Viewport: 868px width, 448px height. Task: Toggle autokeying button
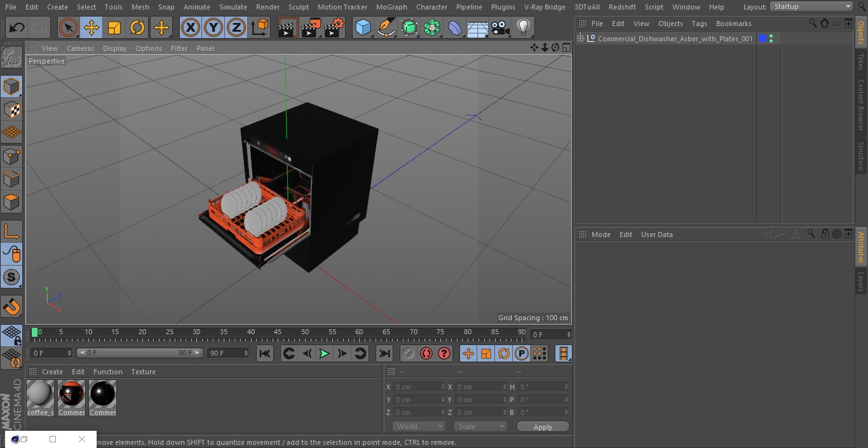(426, 353)
